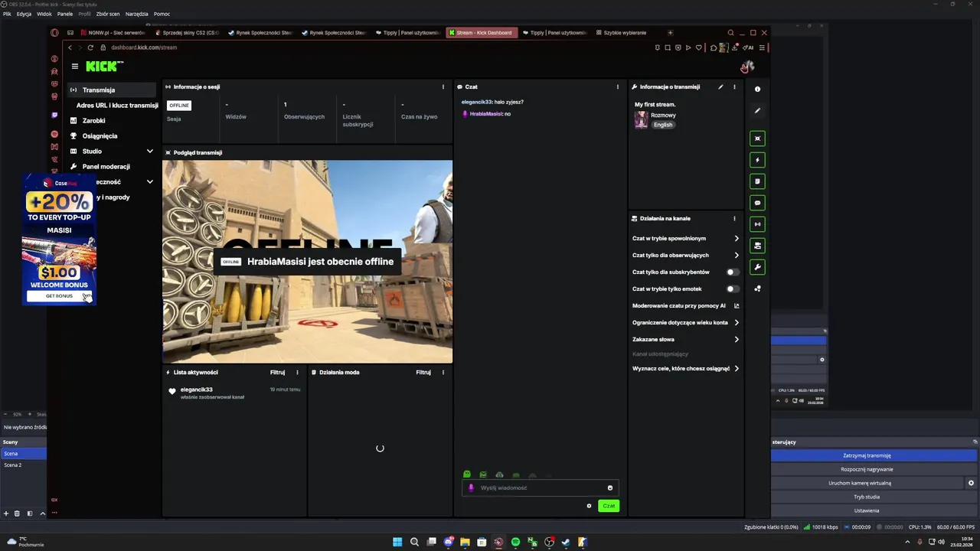Expand Wyznacz cele, które chcesz osiągnąć

point(685,369)
